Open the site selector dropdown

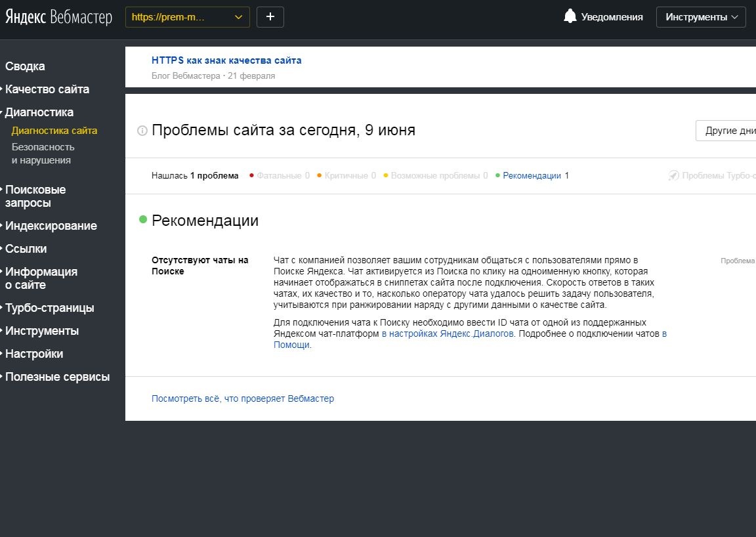pos(187,17)
